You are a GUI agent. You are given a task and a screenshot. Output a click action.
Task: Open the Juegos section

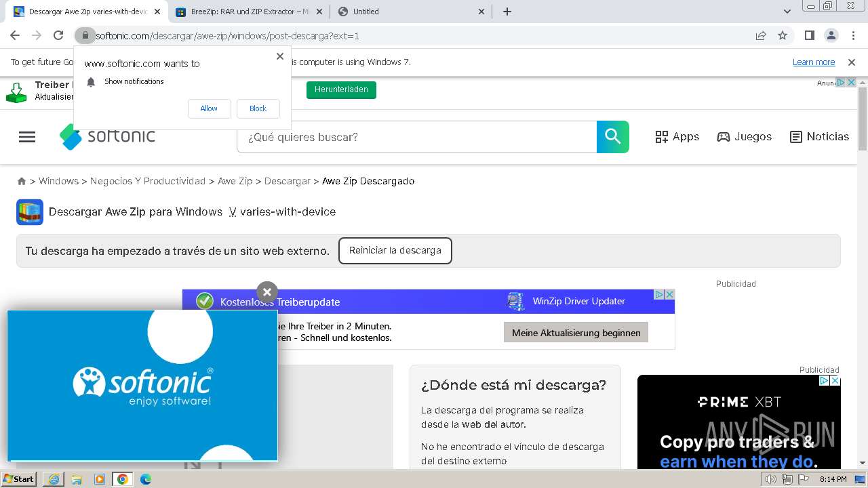745,137
